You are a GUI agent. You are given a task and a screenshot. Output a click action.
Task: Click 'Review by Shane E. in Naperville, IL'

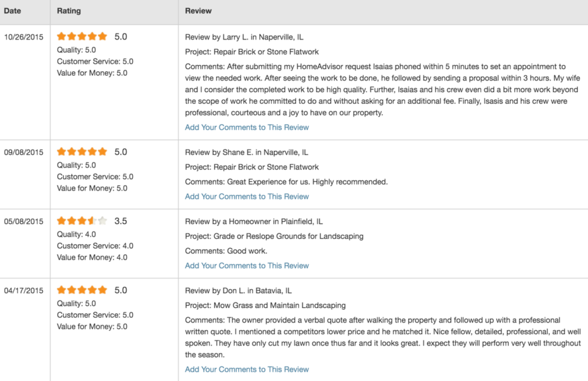[x=246, y=152]
